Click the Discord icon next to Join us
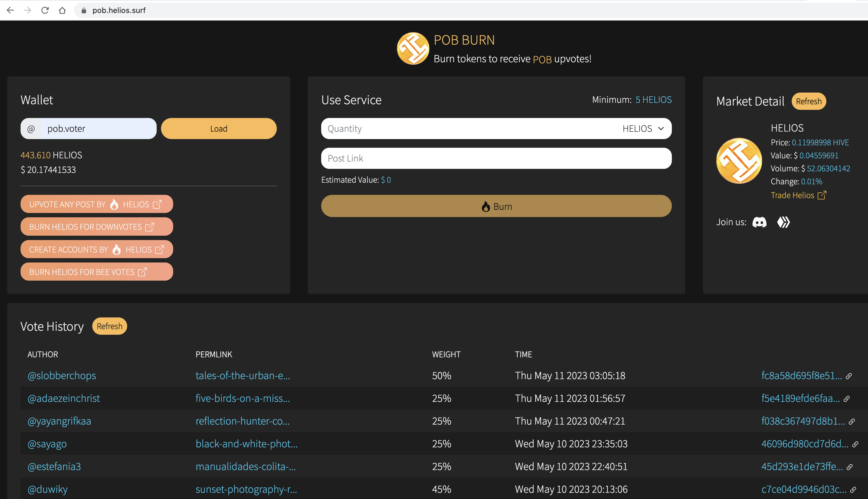868x499 pixels. point(759,222)
